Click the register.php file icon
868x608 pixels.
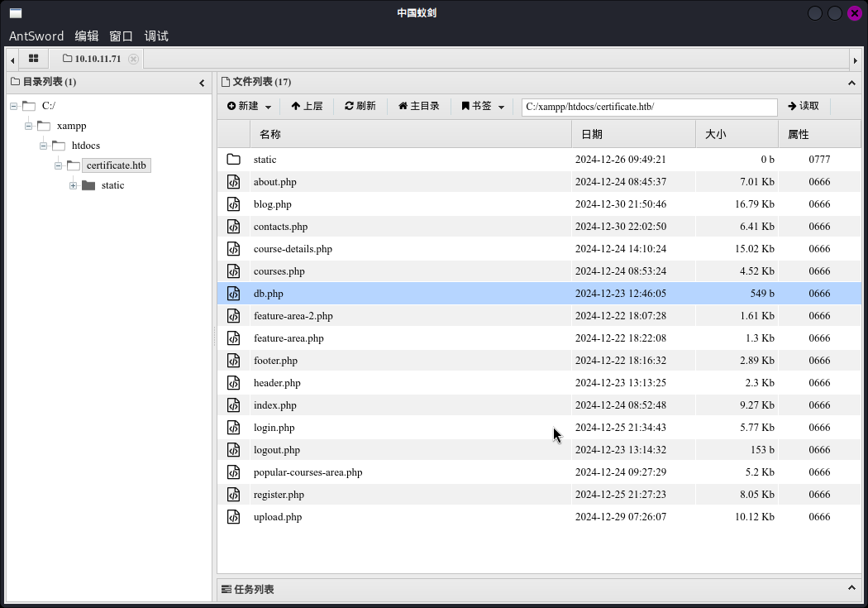click(x=234, y=495)
